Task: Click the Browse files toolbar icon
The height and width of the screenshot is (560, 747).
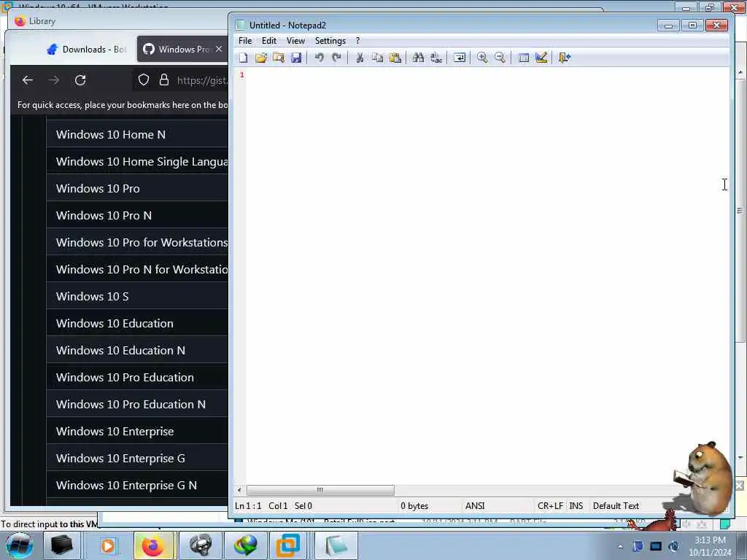Action: 279,58
